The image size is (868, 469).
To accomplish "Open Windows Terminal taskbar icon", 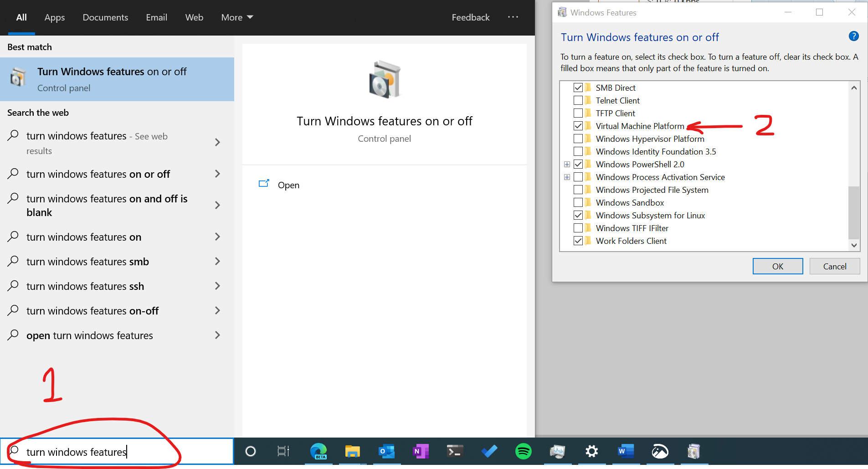I will [455, 452].
